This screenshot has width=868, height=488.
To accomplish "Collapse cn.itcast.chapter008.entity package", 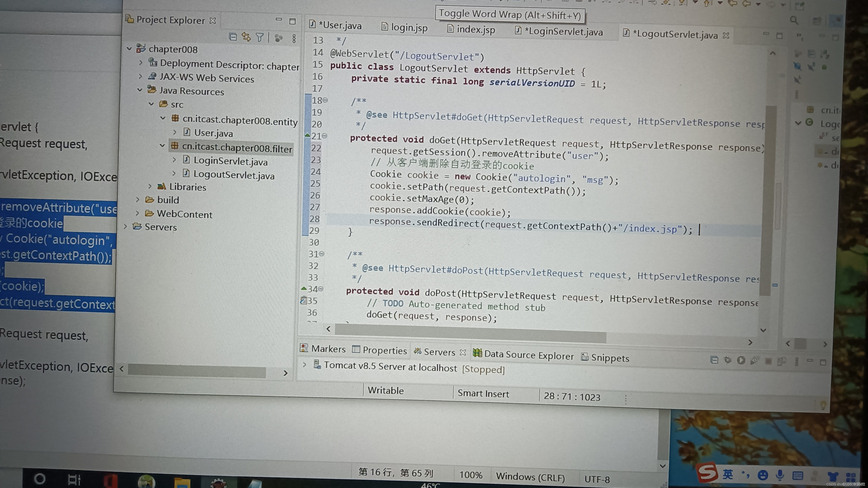I will coord(163,118).
